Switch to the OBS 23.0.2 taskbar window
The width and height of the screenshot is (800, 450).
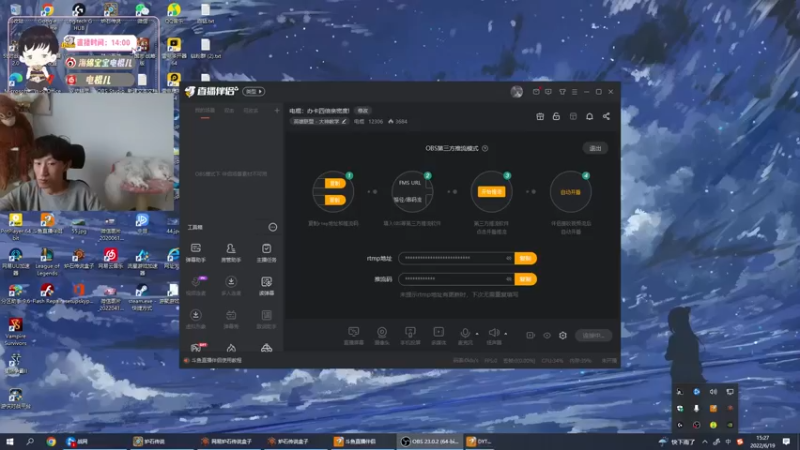pyautogui.click(x=430, y=441)
